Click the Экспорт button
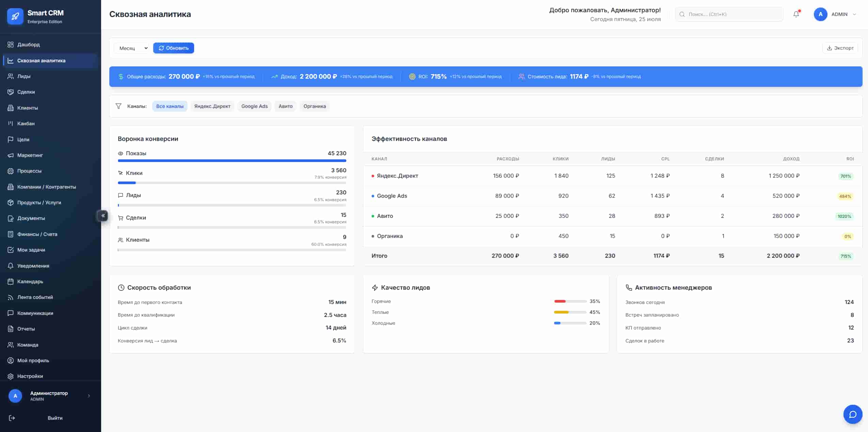 [840, 48]
